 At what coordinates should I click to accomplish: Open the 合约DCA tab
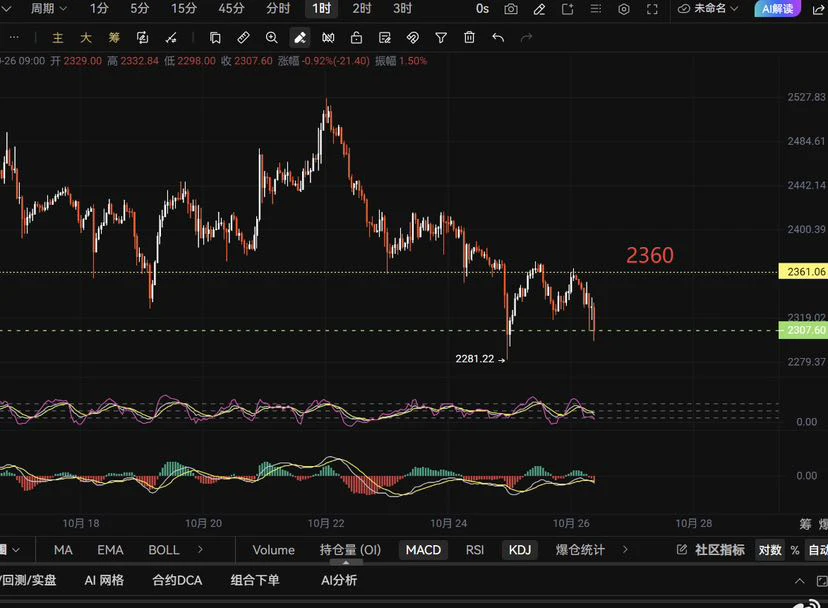(177, 581)
